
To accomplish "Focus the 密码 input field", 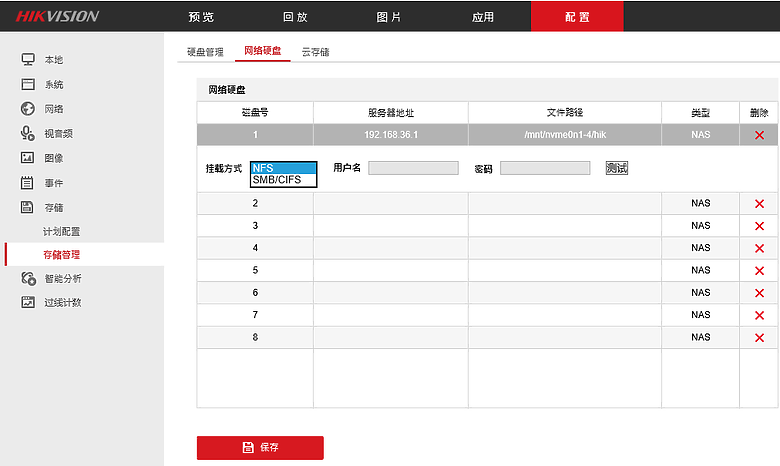I will [x=545, y=168].
